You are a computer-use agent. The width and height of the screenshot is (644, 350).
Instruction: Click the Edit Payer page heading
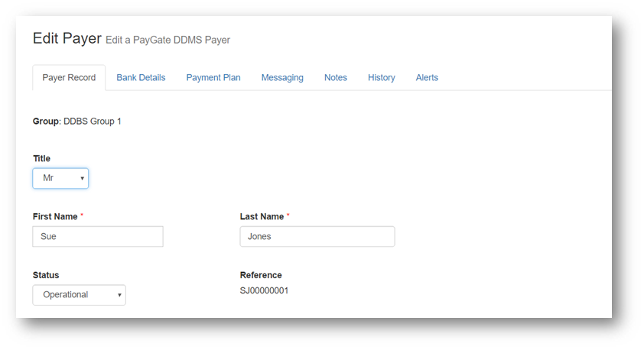click(x=67, y=39)
